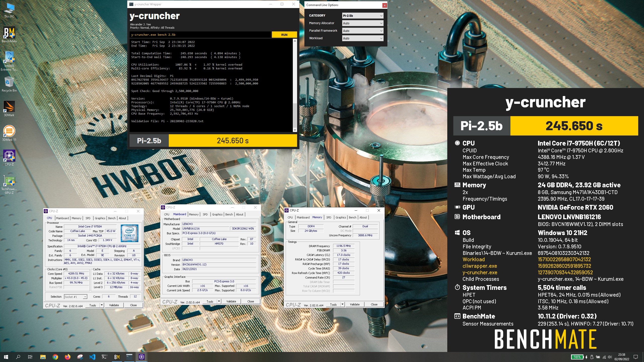Open the Windows Start menu

point(6,357)
